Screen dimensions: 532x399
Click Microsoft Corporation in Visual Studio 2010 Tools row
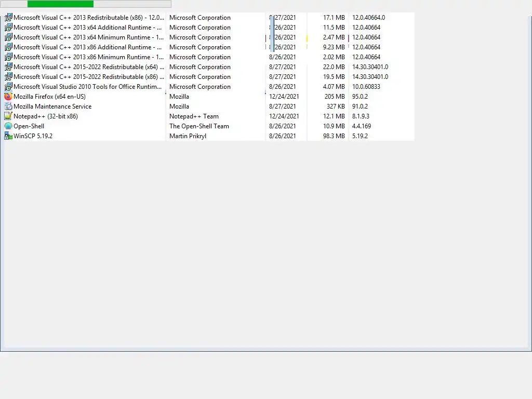click(200, 87)
